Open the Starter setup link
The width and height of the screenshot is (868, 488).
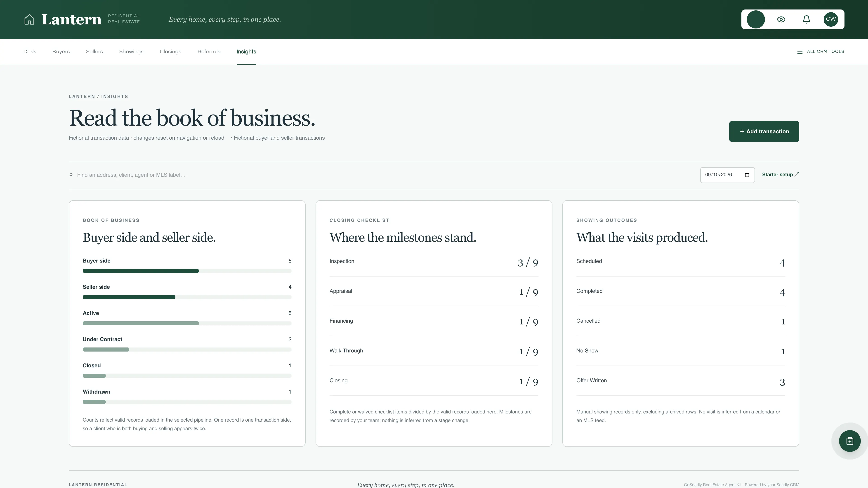click(780, 174)
